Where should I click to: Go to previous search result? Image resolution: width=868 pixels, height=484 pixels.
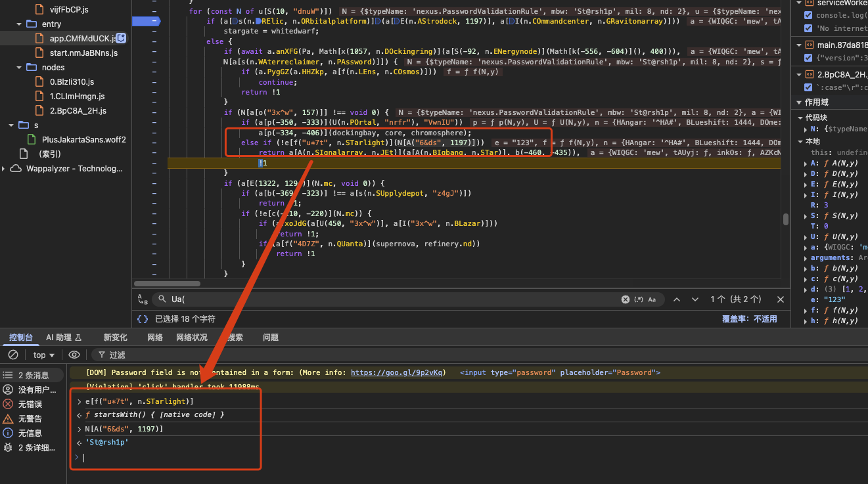(676, 299)
